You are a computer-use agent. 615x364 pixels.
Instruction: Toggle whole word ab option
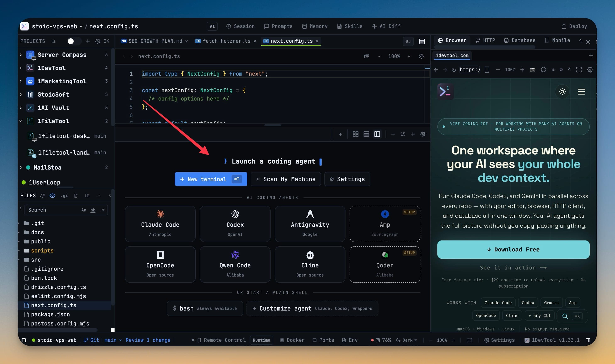tap(93, 210)
